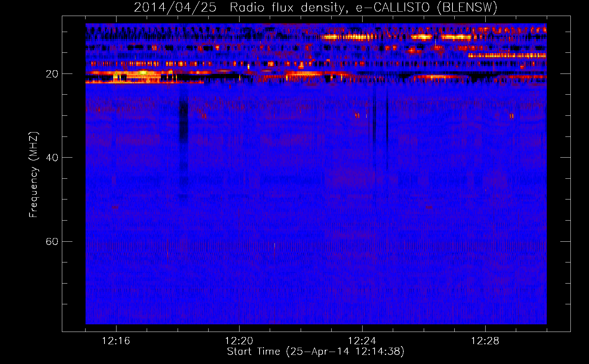Click the 12:16 time tick label
Viewport: 589px width, 364px height.
[x=116, y=341]
